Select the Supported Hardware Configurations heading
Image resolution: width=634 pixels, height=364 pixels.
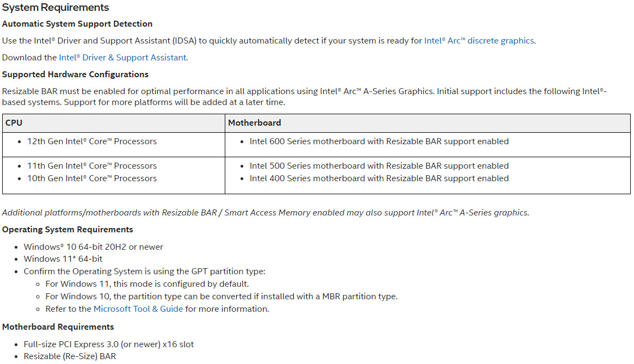[x=75, y=75]
